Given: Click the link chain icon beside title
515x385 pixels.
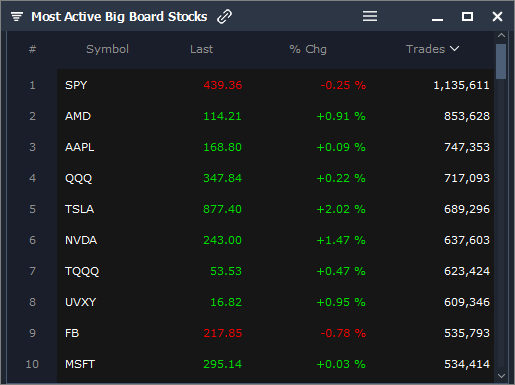Looking at the screenshot, I should [224, 17].
